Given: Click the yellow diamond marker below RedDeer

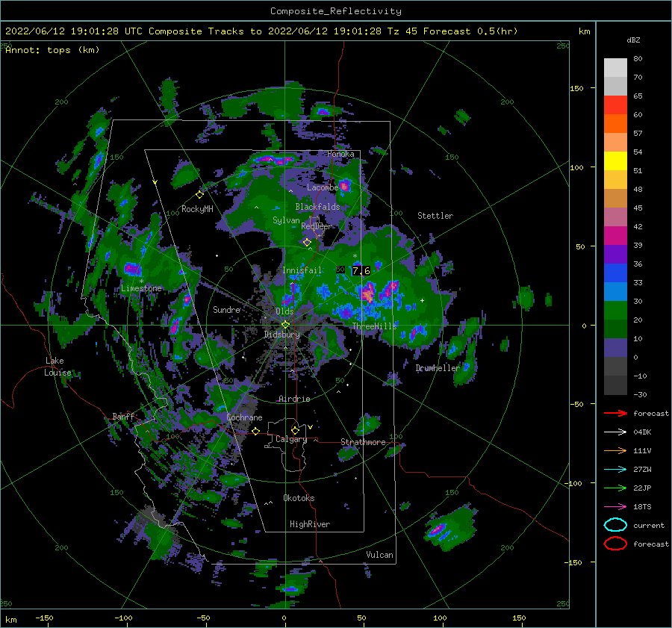Looking at the screenshot, I should 307,243.
